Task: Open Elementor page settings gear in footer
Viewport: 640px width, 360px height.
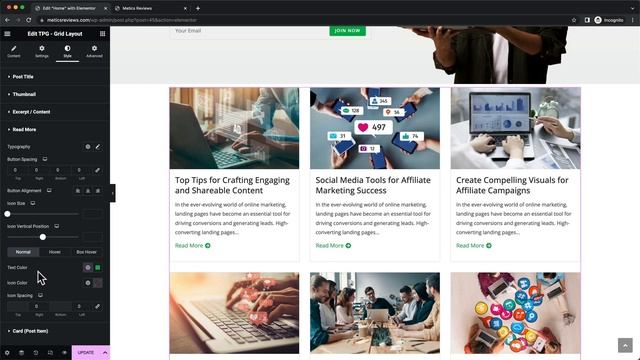Action: 7,353
